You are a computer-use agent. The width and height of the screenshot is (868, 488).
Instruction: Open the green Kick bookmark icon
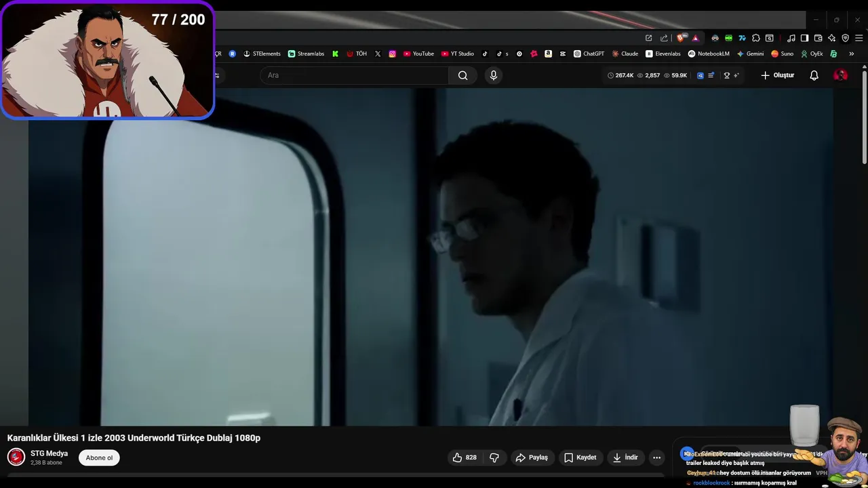click(x=335, y=54)
